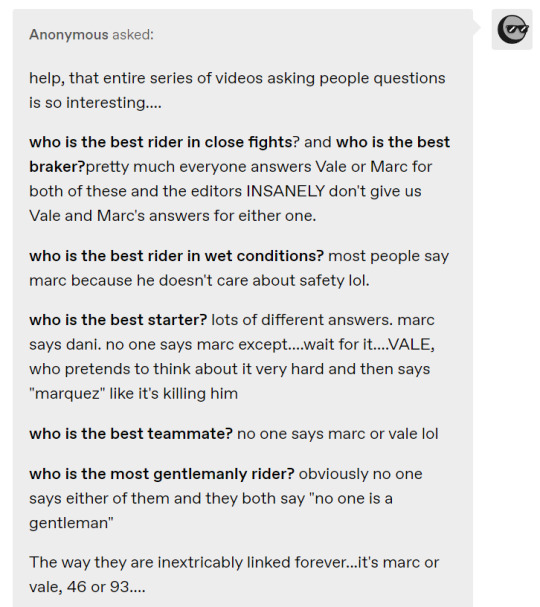Click the speech-bubble pointer beside the avatar
This screenshot has width=540, height=607.
pyautogui.click(x=477, y=27)
